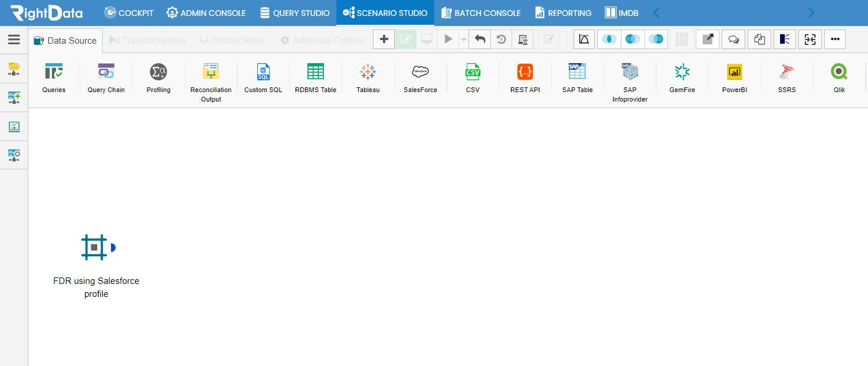Expand the run button dropdown arrow
This screenshot has height=366, width=868.
click(464, 40)
